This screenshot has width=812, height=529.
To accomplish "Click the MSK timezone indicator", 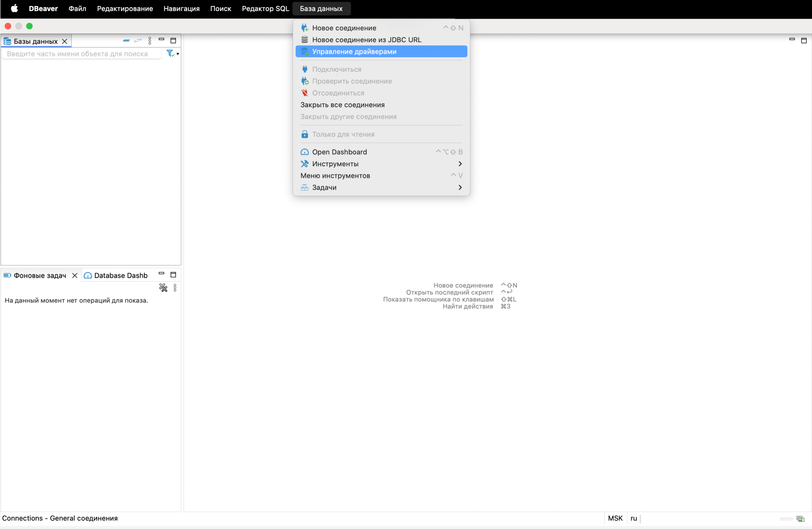I will point(615,518).
